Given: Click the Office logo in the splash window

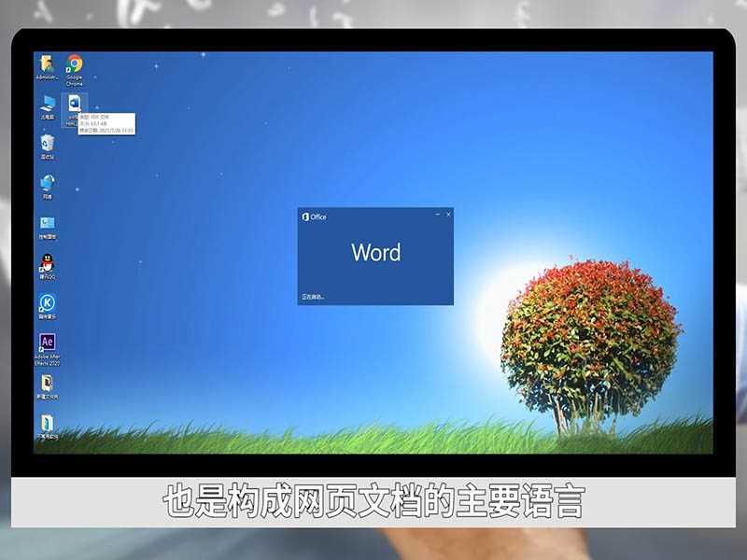Looking at the screenshot, I should (x=306, y=215).
